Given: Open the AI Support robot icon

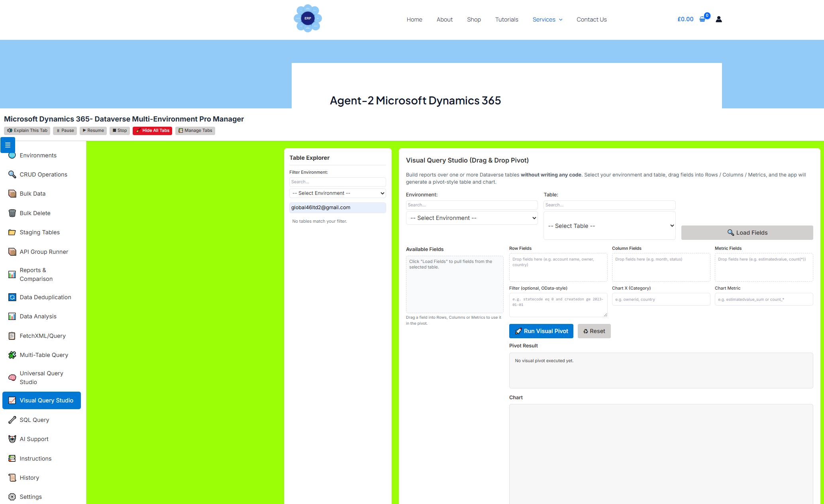Looking at the screenshot, I should (12, 439).
